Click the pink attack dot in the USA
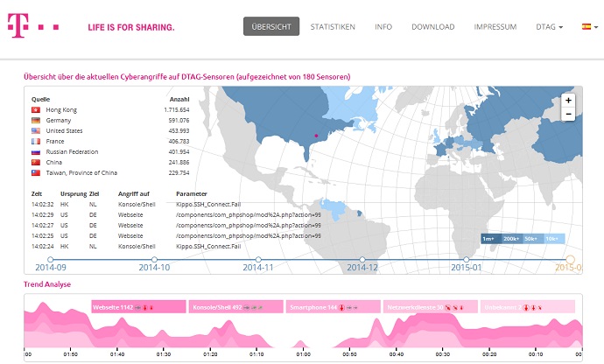This screenshot has height=364, width=604. [316, 136]
